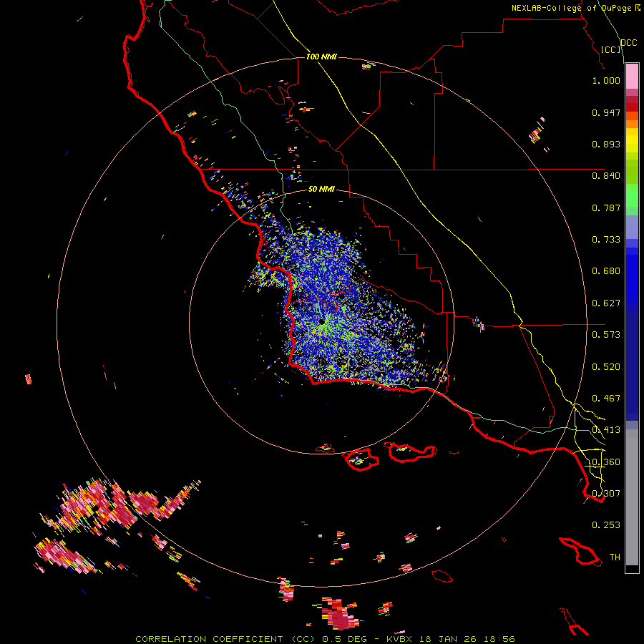Pick the gray color bar segment
The width and height of the screenshot is (644, 644).
point(632,497)
